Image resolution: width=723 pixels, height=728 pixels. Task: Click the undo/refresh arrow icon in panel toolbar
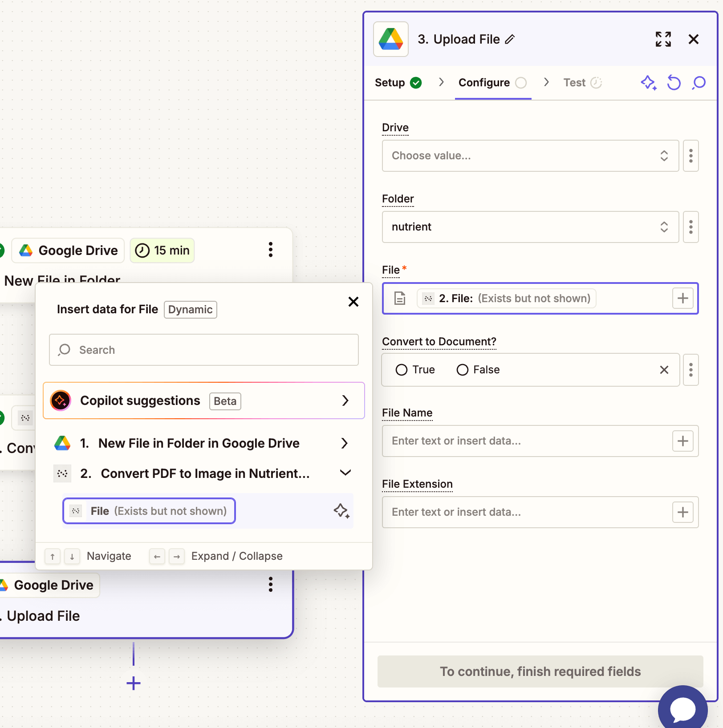(x=674, y=83)
